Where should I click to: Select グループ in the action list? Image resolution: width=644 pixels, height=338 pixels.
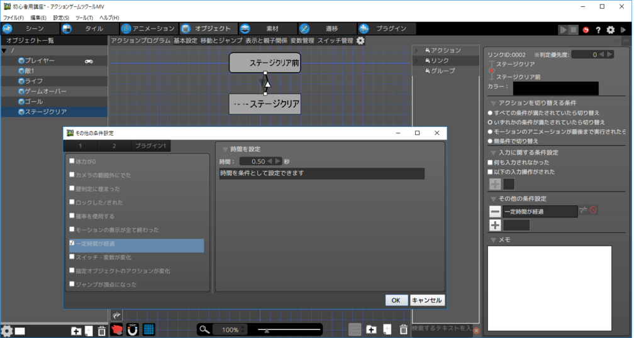(443, 71)
